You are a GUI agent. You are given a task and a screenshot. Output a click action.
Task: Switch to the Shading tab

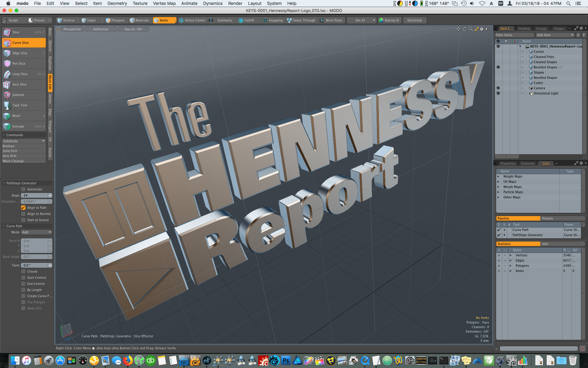pyautogui.click(x=524, y=28)
